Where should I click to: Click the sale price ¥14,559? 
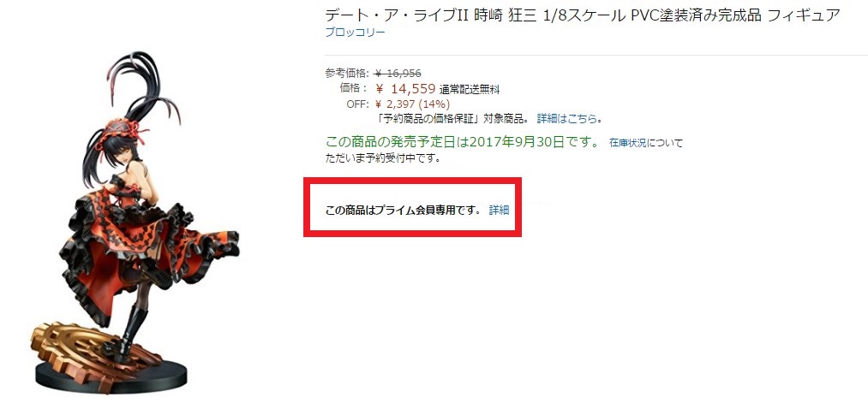pos(405,88)
